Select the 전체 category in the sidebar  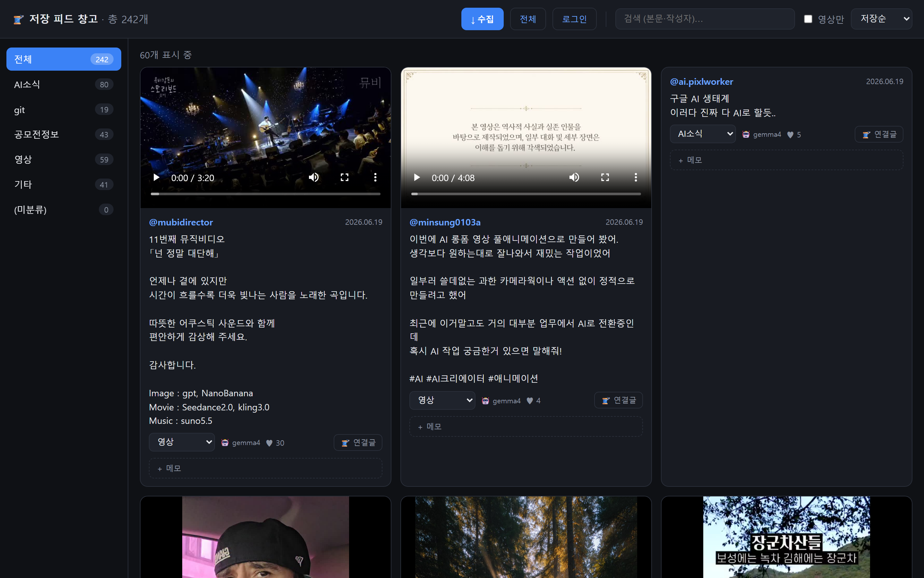(64, 59)
